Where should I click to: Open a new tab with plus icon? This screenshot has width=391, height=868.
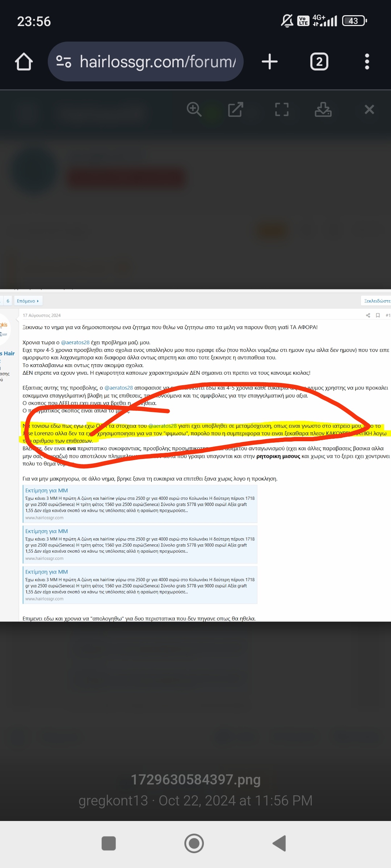point(270,62)
